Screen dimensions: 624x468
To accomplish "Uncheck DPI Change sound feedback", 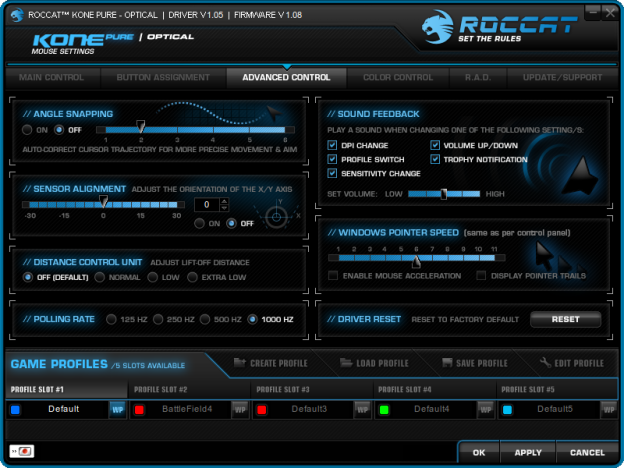I will click(x=332, y=145).
